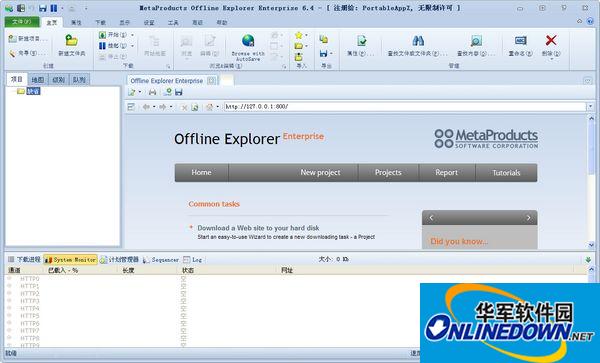Click the print icon in browser toolbar
Viewport: 600px width, 363px height.
(x=152, y=92)
